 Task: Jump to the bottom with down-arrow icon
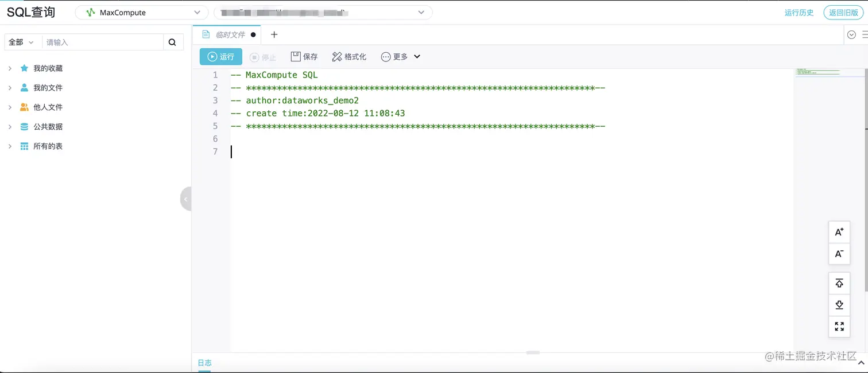click(x=839, y=305)
